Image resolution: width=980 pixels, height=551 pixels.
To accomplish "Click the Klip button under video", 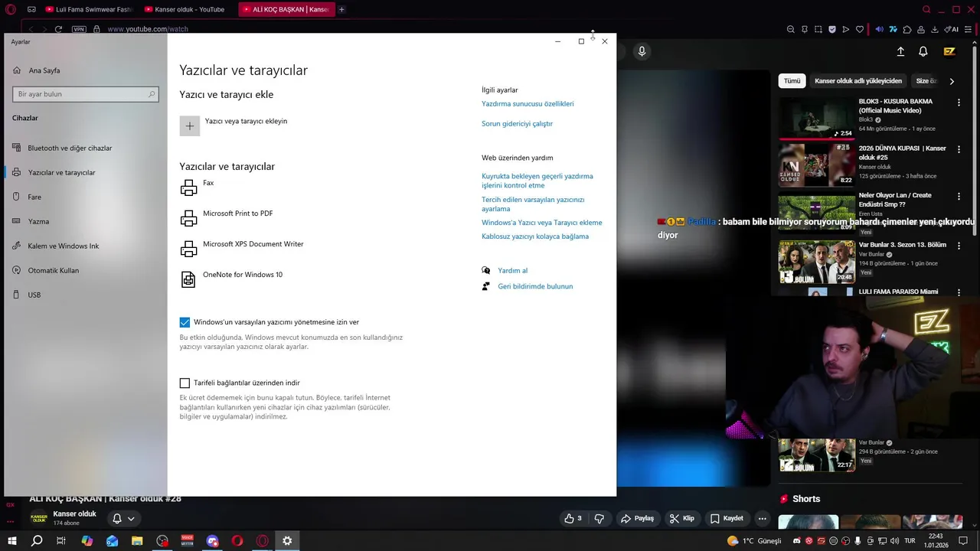I will coord(681,518).
